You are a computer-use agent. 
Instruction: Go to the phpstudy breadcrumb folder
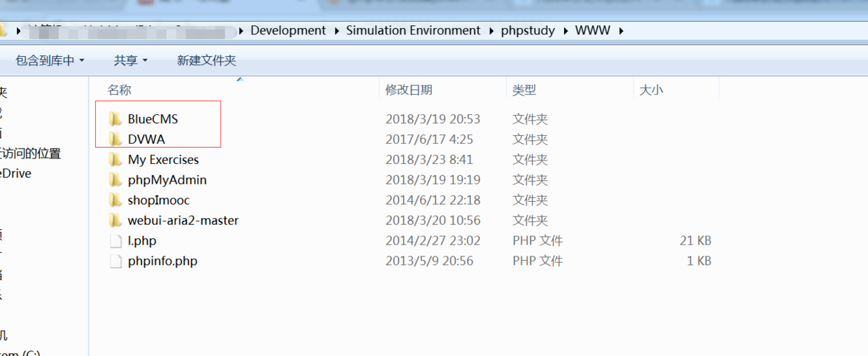click(528, 31)
